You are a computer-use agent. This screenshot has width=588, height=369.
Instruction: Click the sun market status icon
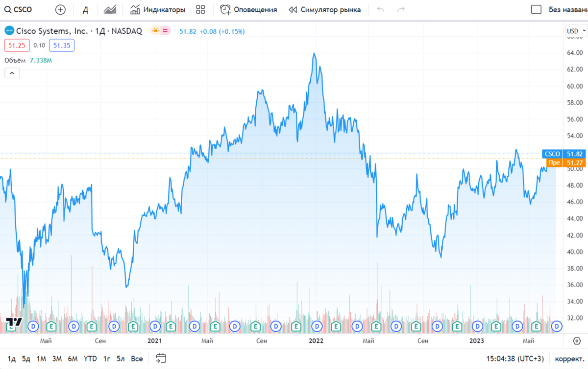[x=156, y=31]
